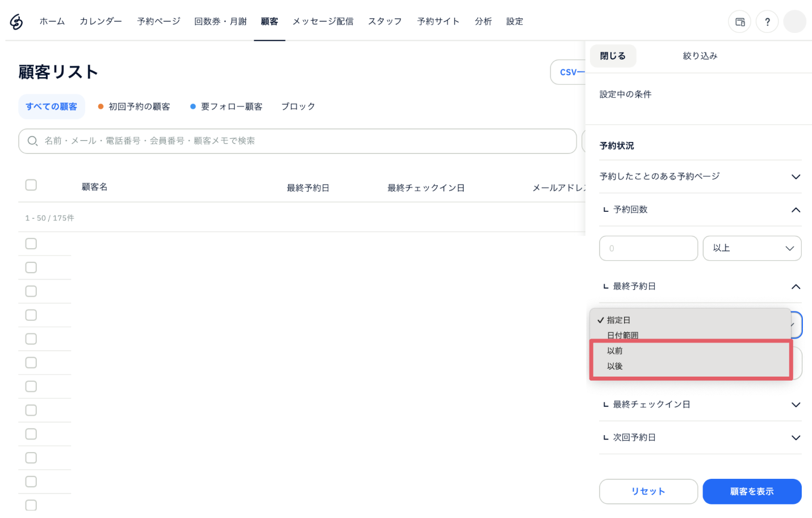Go to ホーム menu
Screen dimensions: 812x518
point(52,22)
